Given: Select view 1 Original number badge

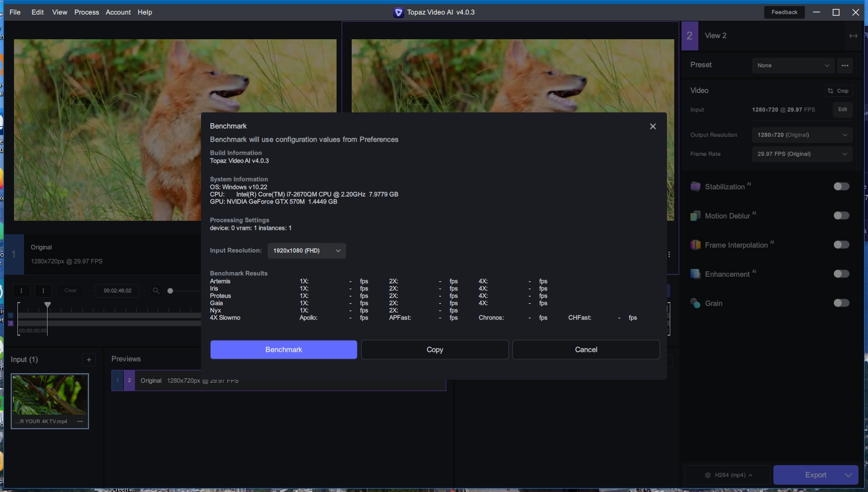Looking at the screenshot, I should (14, 254).
